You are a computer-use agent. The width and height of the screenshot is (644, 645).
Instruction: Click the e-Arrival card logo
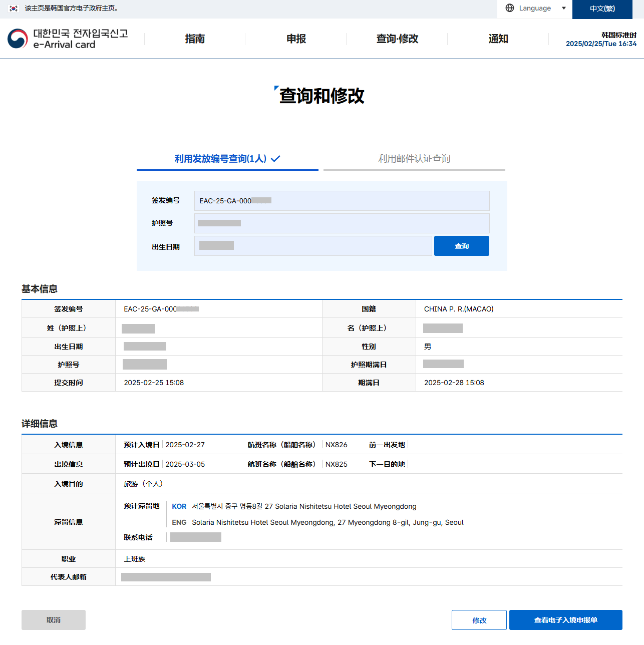click(68, 39)
